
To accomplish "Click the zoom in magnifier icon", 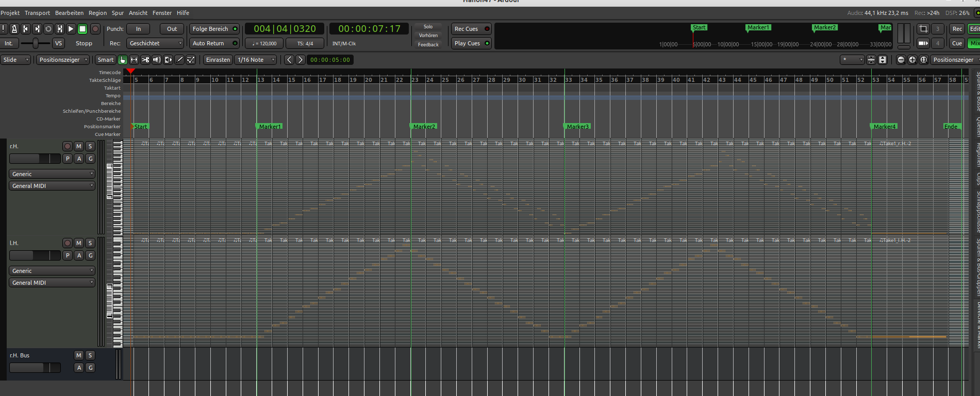I will 912,60.
